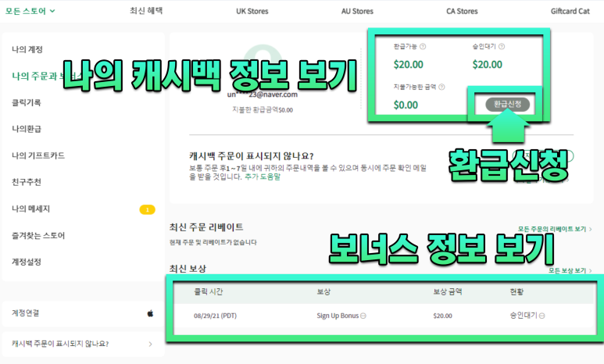Select 클릭기록 from the sidebar menu
Viewport: 604px width, 364px height.
[27, 102]
